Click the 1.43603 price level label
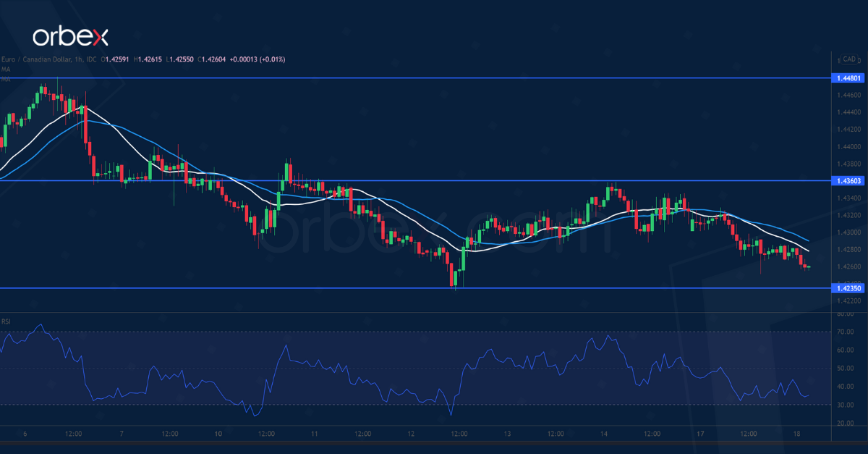Screen dimensions: 868x454 tap(848, 180)
